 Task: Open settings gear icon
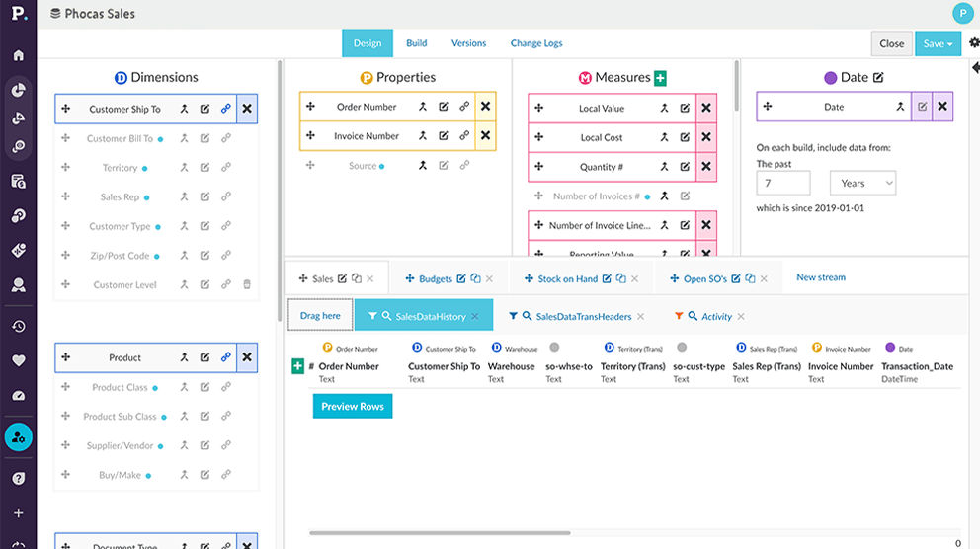coord(974,42)
